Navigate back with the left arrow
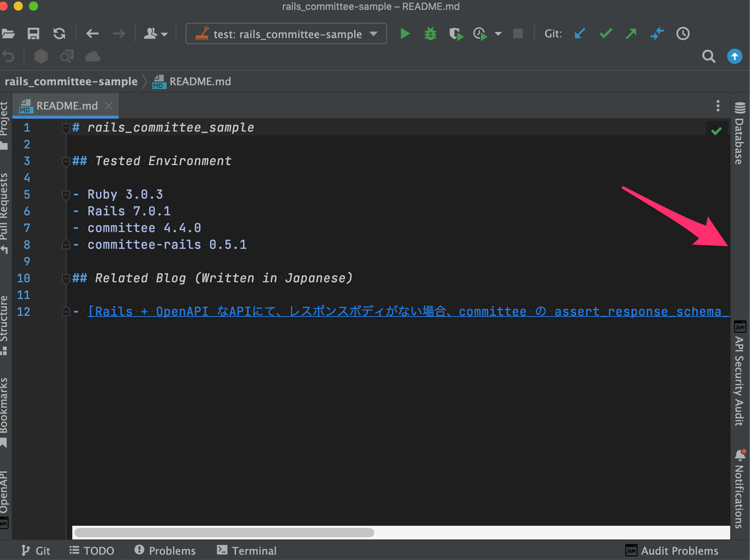This screenshot has height=560, width=750. 92,34
